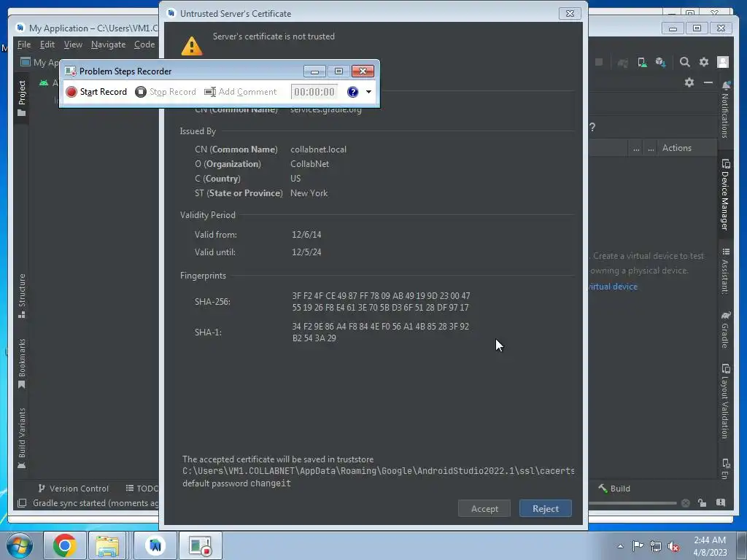Click the Stop square toolbar icon
This screenshot has width=747, height=560.
click(x=599, y=62)
